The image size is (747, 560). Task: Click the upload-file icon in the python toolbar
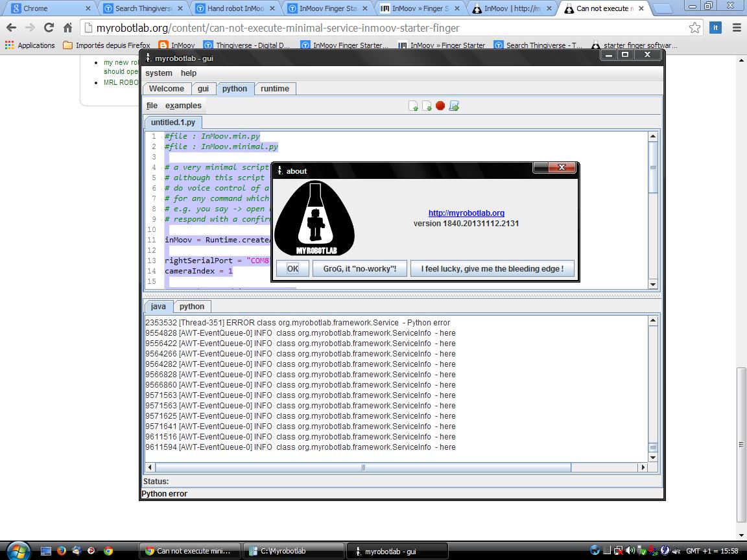[413, 106]
